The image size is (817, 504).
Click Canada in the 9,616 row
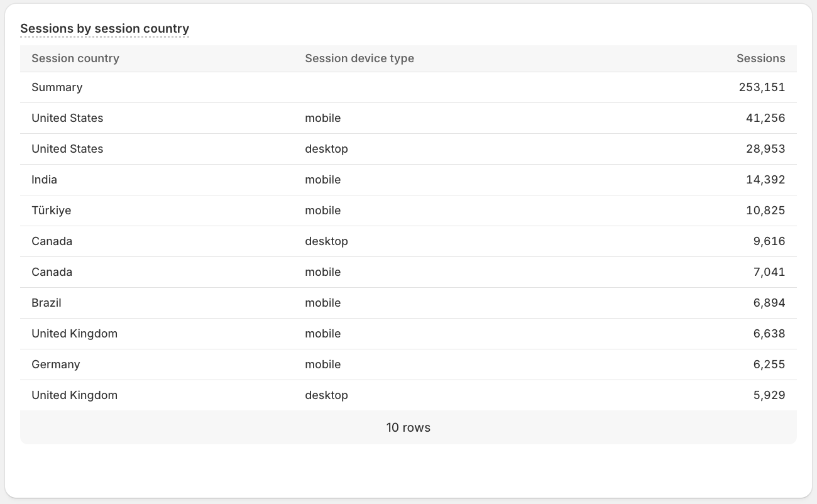tap(52, 241)
